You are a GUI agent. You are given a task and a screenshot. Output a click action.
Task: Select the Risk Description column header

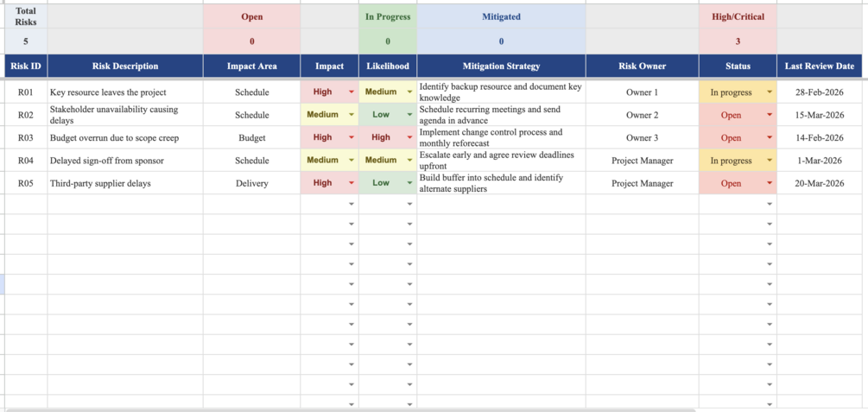(125, 66)
